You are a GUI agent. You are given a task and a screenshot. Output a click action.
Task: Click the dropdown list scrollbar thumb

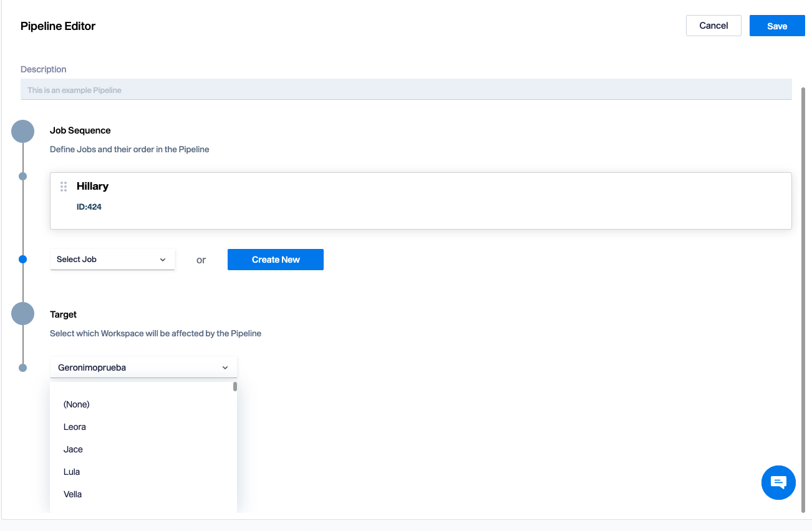tap(235, 386)
